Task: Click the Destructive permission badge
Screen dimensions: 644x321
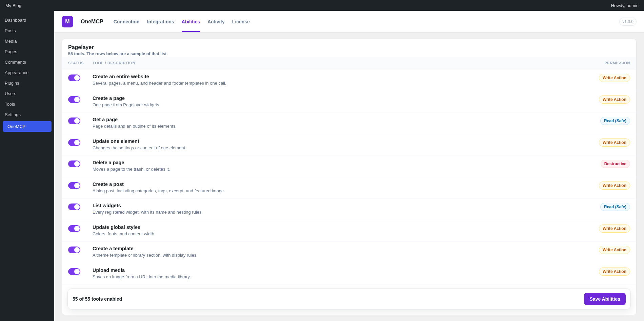Action: point(615,164)
